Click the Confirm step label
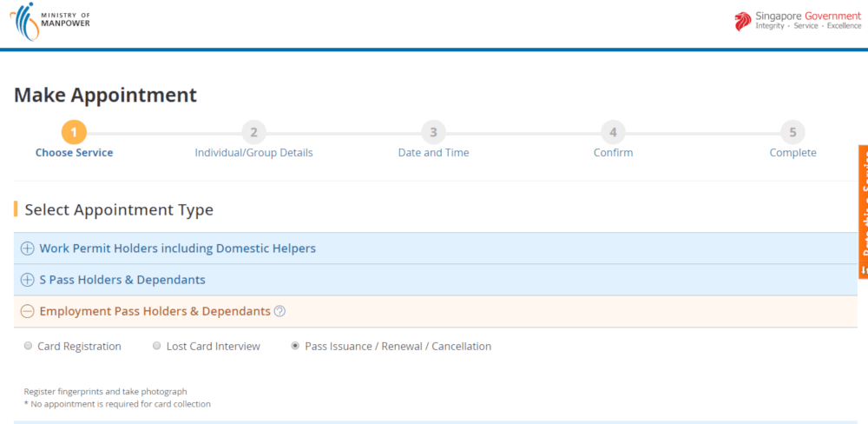This screenshot has width=868, height=424. click(613, 153)
